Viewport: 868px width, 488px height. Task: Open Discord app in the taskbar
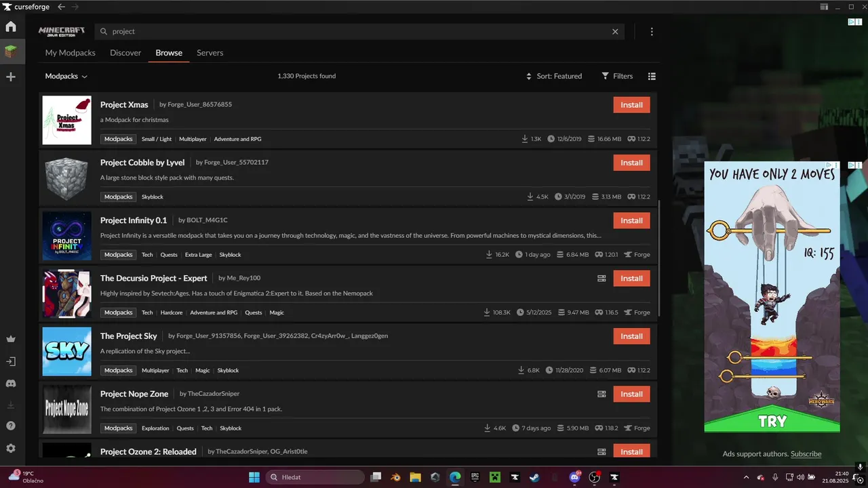click(x=575, y=477)
